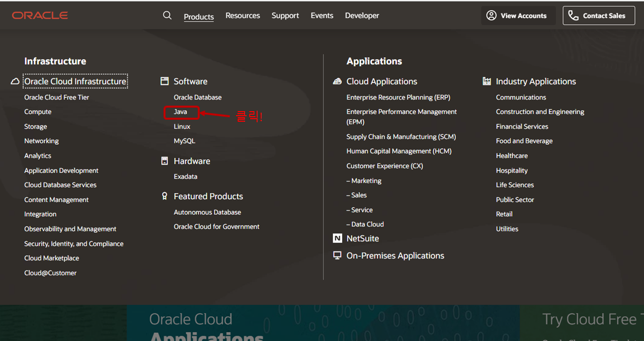Go to Storage
644x341 pixels.
[36, 127]
